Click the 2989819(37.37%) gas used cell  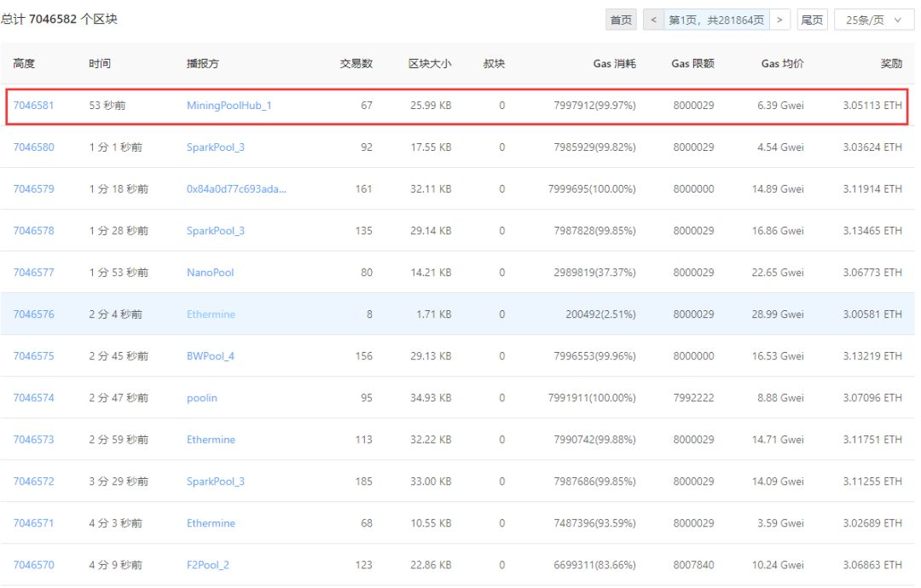594,273
